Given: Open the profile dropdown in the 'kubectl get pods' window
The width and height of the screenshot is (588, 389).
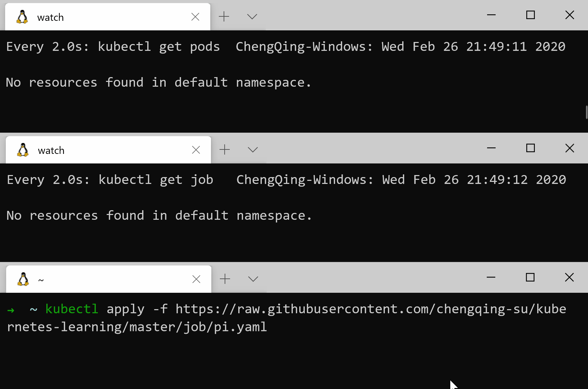Looking at the screenshot, I should (252, 16).
